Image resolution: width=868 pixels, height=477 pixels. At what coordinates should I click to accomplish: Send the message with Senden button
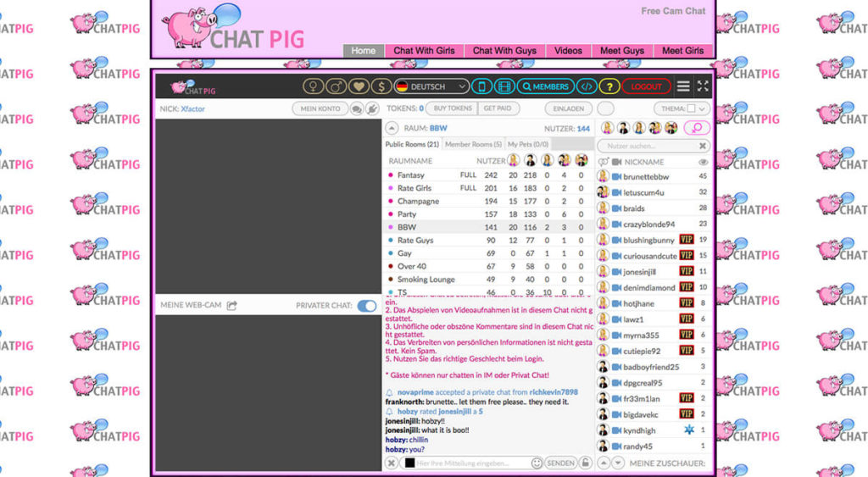[x=560, y=463]
